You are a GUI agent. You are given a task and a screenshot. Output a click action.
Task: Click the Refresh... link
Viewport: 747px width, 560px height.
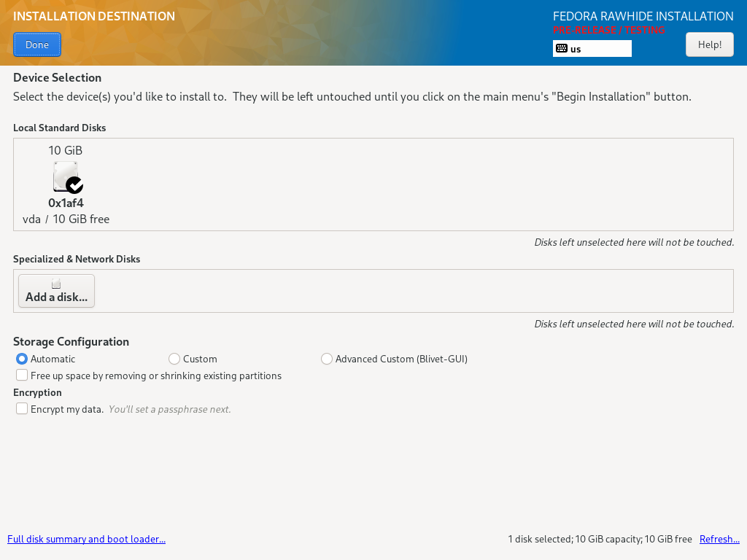pyautogui.click(x=719, y=539)
